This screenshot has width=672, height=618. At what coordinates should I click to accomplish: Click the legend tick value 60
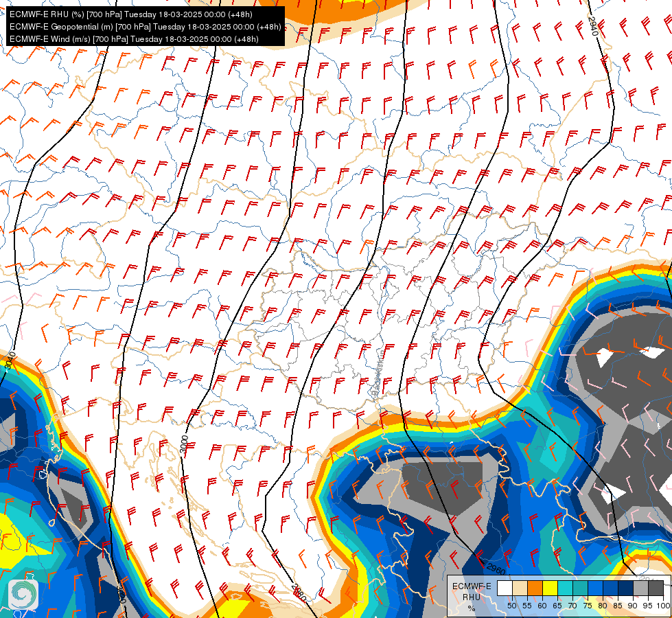(x=542, y=606)
